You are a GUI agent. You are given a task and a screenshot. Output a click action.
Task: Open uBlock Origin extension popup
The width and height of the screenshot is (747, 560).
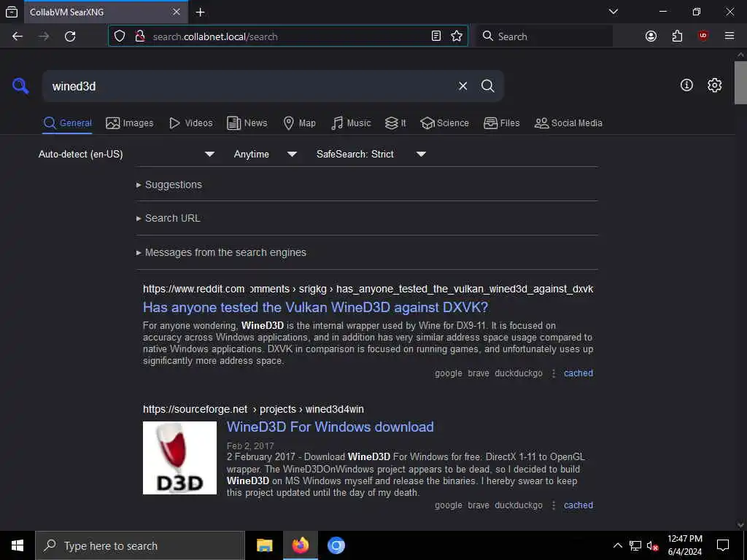703,36
